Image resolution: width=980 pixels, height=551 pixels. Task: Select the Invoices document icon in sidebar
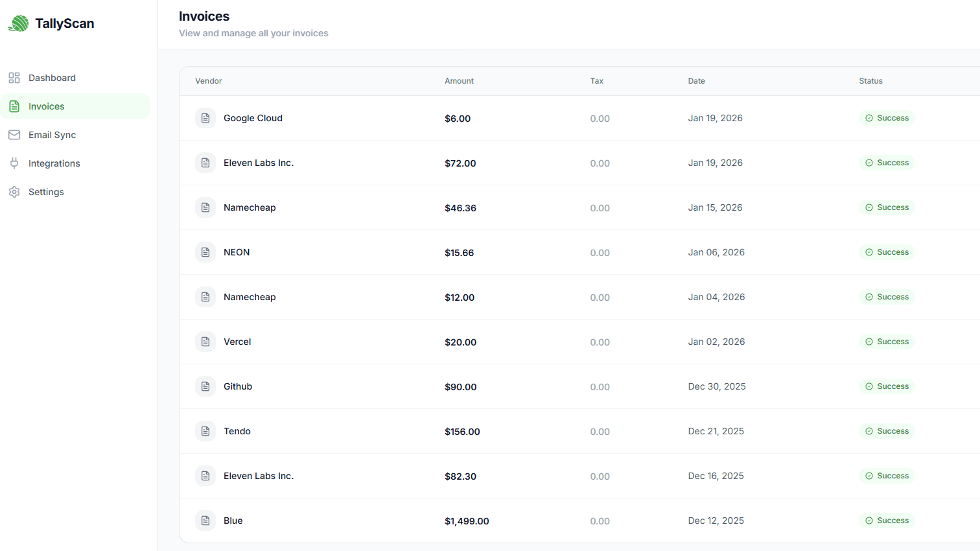[14, 106]
